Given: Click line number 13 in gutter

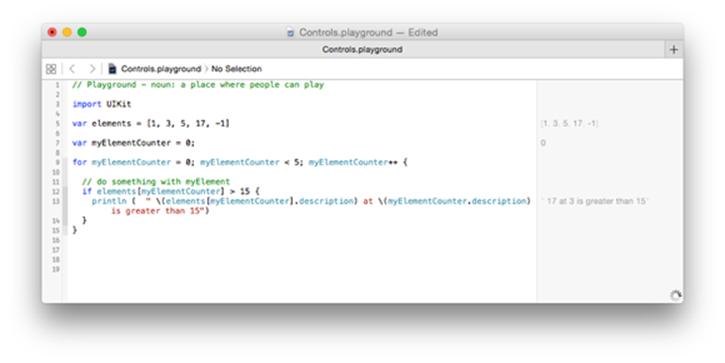Looking at the screenshot, I should tap(55, 201).
